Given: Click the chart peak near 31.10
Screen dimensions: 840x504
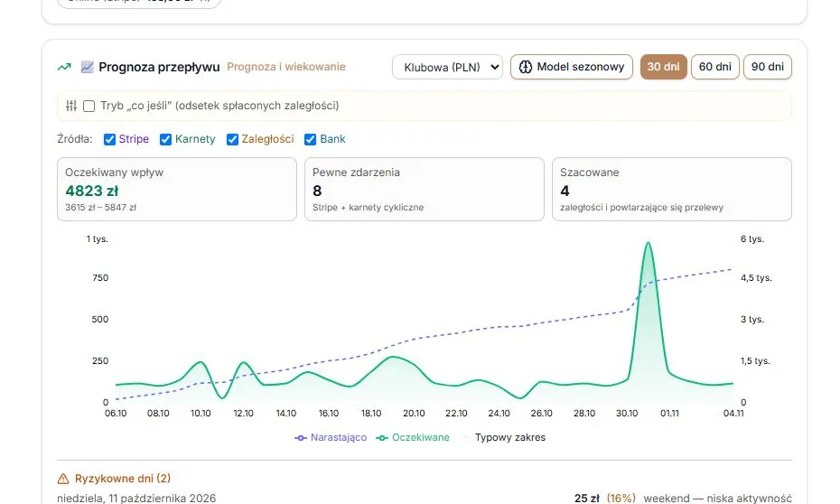Looking at the screenshot, I should 649,244.
